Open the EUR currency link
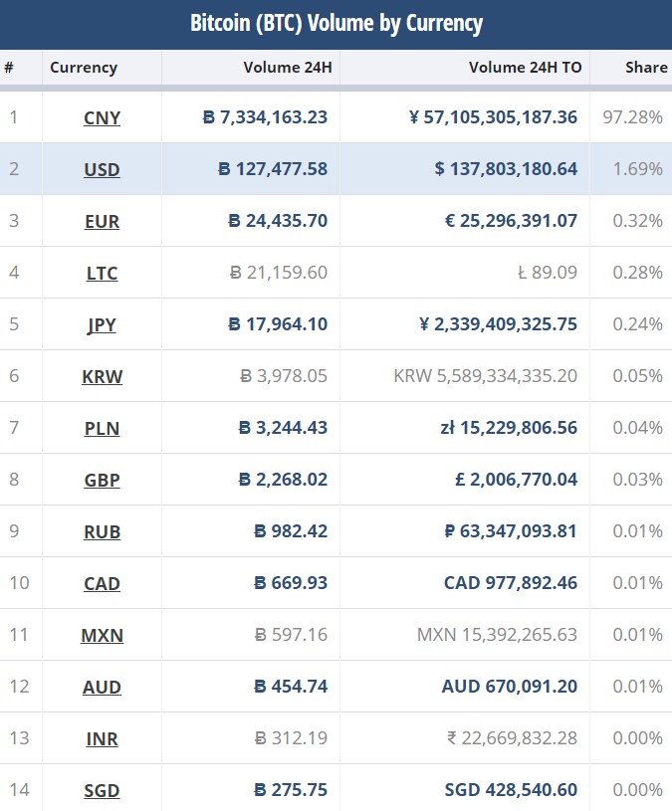This screenshot has height=811, width=672. (102, 221)
